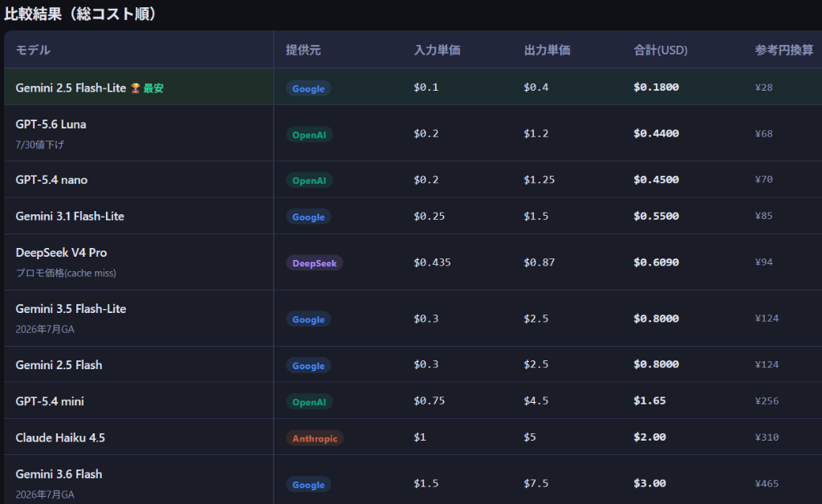The width and height of the screenshot is (822, 504).
Task: Click the $0.1800 total cost value
Action: (656, 87)
